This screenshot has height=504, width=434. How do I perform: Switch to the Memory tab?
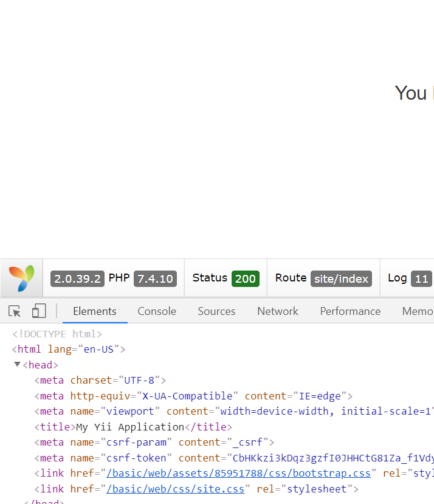pos(418,311)
